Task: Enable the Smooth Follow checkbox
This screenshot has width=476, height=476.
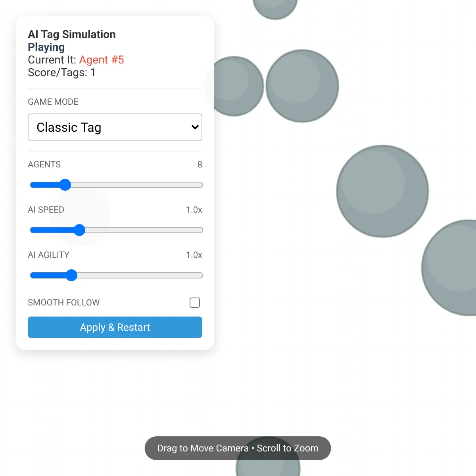Action: coord(195,303)
